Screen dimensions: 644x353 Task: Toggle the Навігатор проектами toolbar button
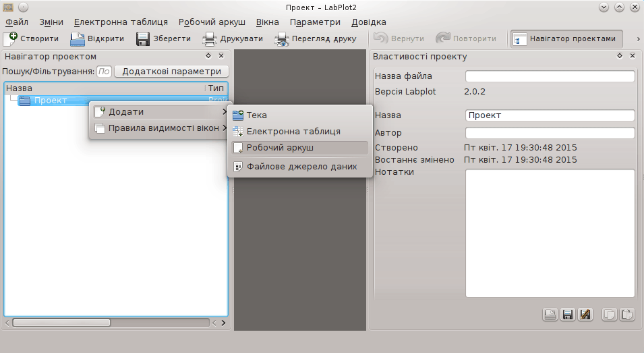(x=566, y=38)
